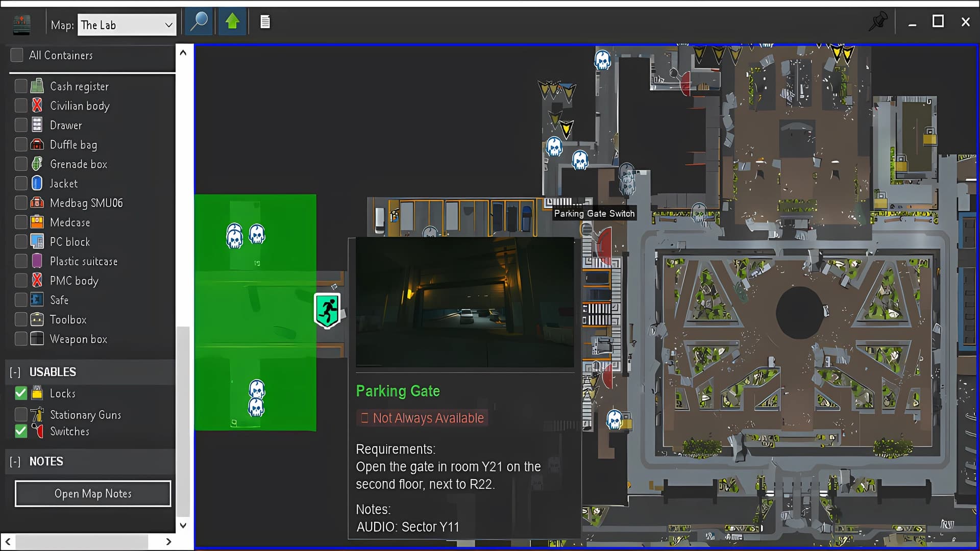
Task: Click the Weapon box icon
Action: tap(37, 339)
